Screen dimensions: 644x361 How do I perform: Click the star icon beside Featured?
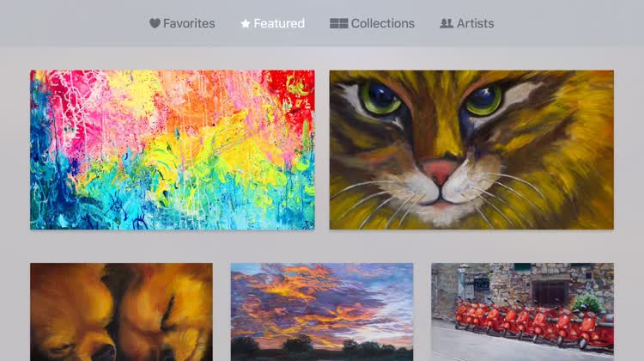(x=246, y=23)
